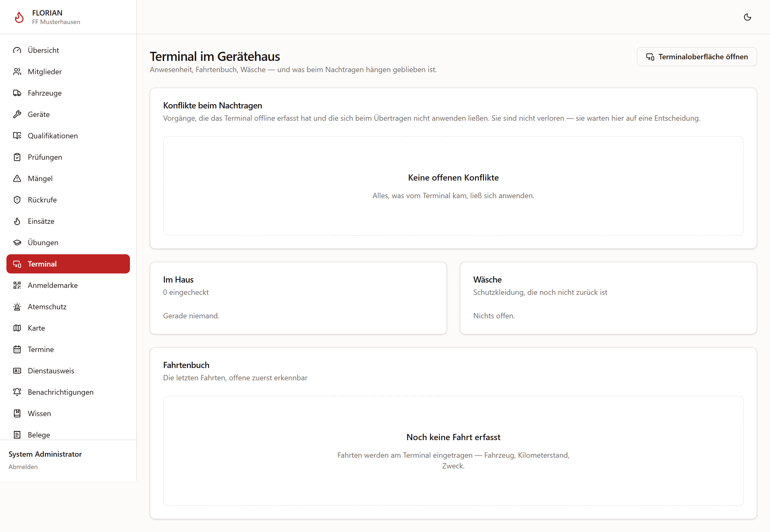The width and height of the screenshot is (770, 532).
Task: Open Wissen in the sidebar
Action: pos(68,413)
